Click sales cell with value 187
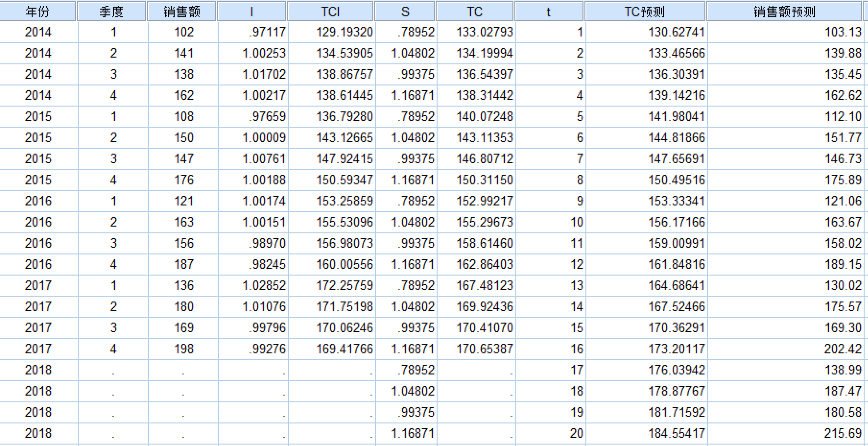Screen dimensions: 868x446 pyautogui.click(x=183, y=265)
